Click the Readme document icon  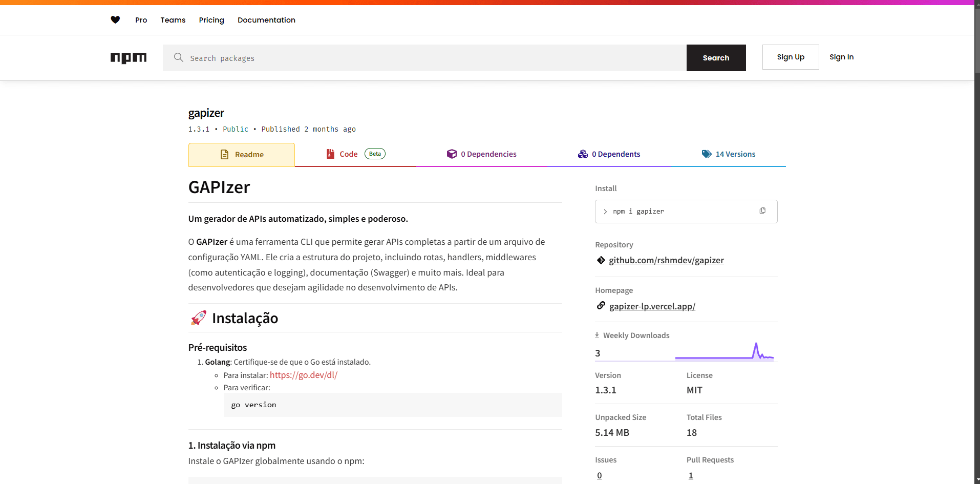224,154
